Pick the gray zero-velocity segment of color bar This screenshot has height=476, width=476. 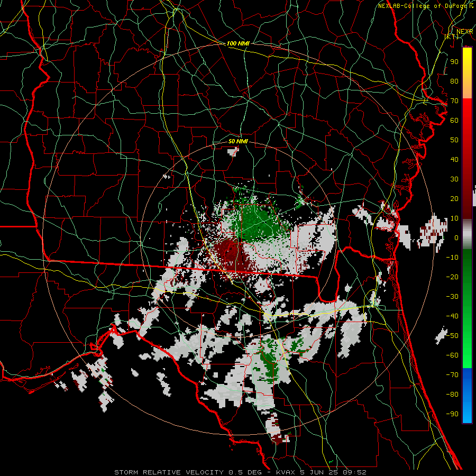tap(467, 234)
